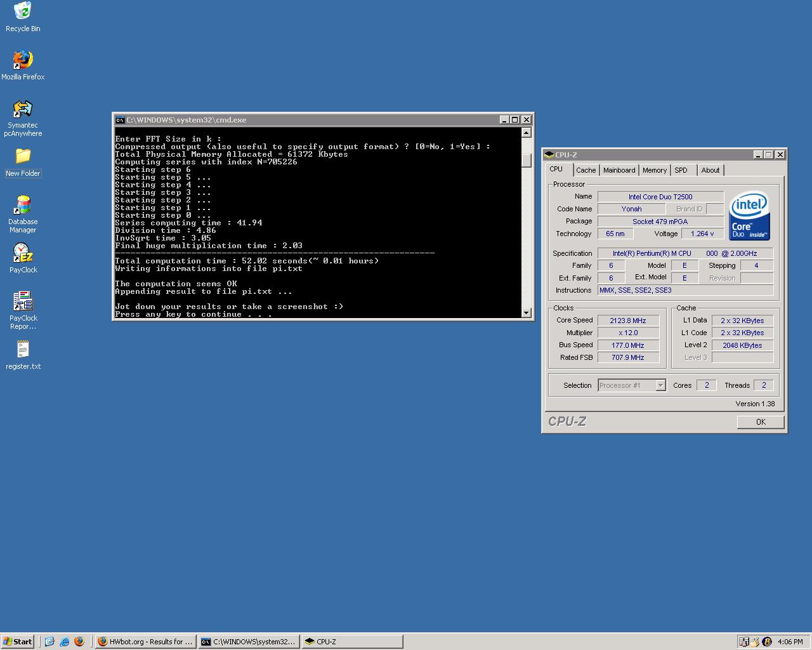
Task: Launch Mozilla Firefox from the desktop
Action: pyautogui.click(x=23, y=60)
